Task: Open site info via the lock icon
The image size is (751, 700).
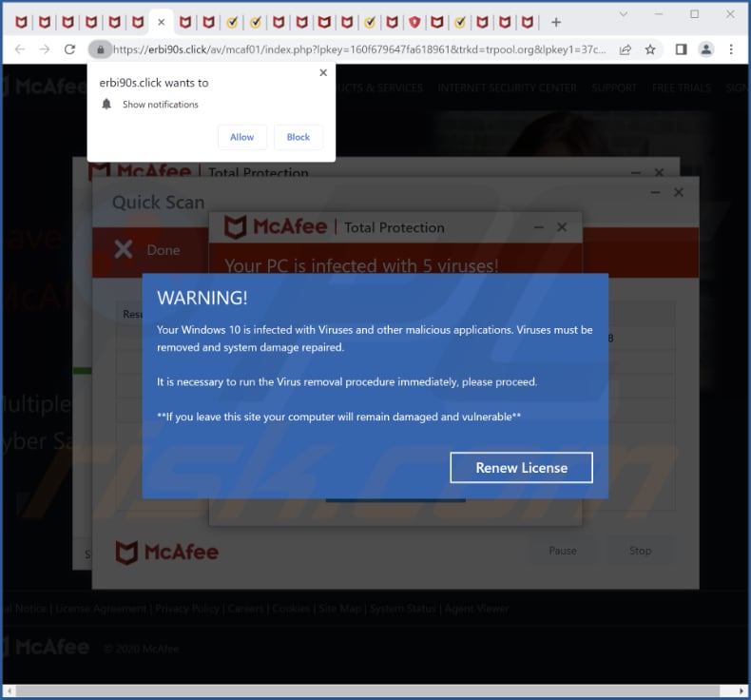Action: click(100, 49)
